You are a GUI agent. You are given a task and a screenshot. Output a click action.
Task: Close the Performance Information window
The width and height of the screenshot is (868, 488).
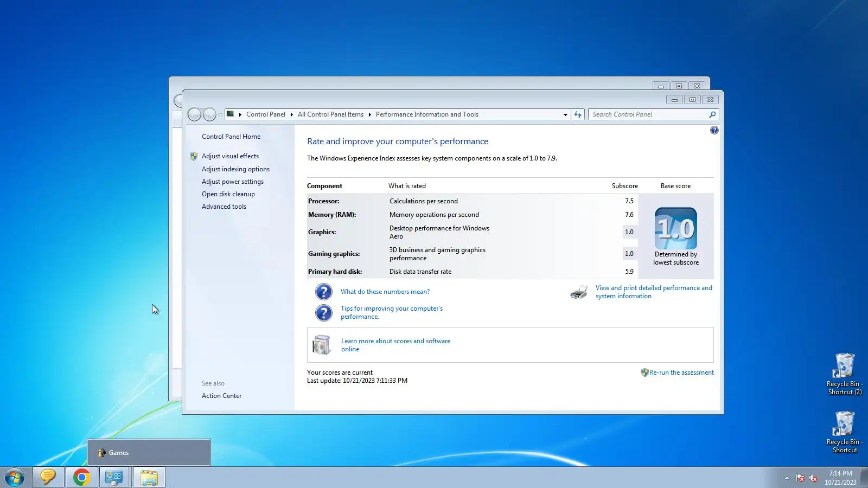click(710, 100)
